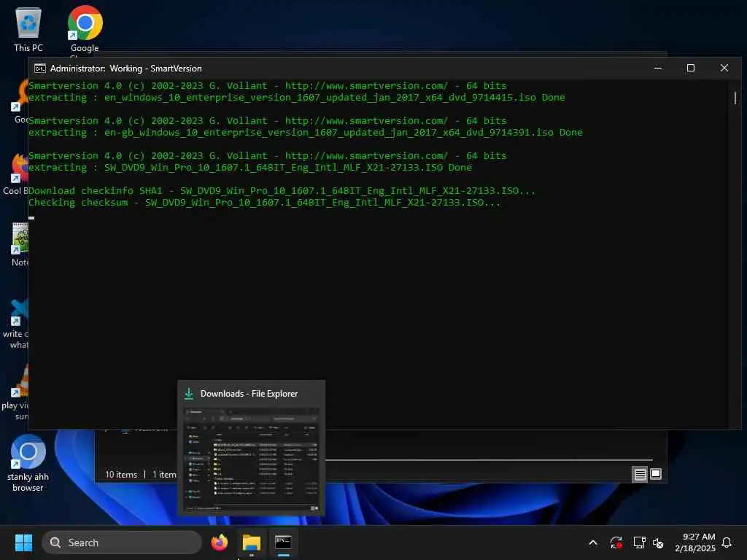This screenshot has width=747, height=560.
Task: Open the clock showing 9:27 AM
Action: 695,542
